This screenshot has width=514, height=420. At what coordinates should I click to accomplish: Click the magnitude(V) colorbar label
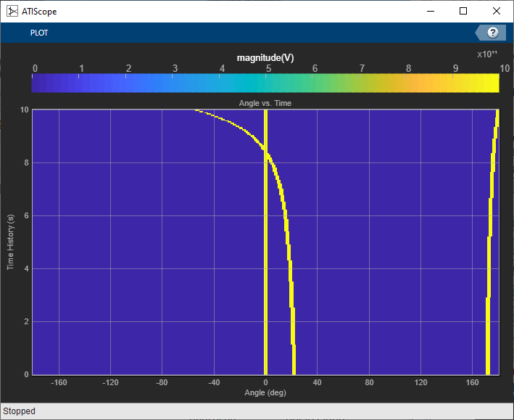pos(265,58)
